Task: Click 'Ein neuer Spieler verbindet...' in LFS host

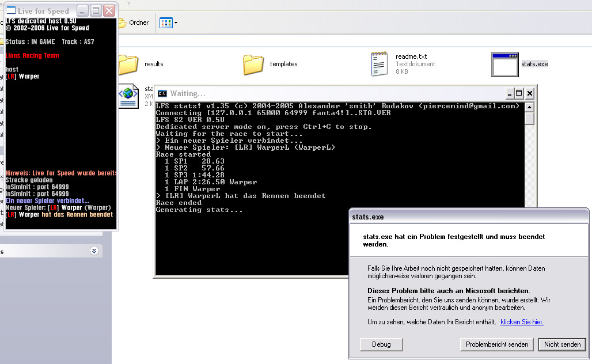Action: pyautogui.click(x=48, y=201)
